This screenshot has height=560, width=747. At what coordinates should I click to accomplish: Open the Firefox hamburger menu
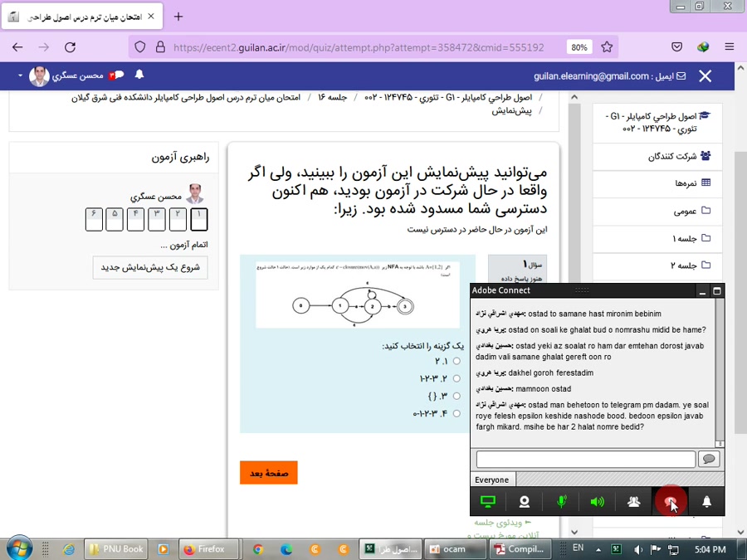click(729, 47)
